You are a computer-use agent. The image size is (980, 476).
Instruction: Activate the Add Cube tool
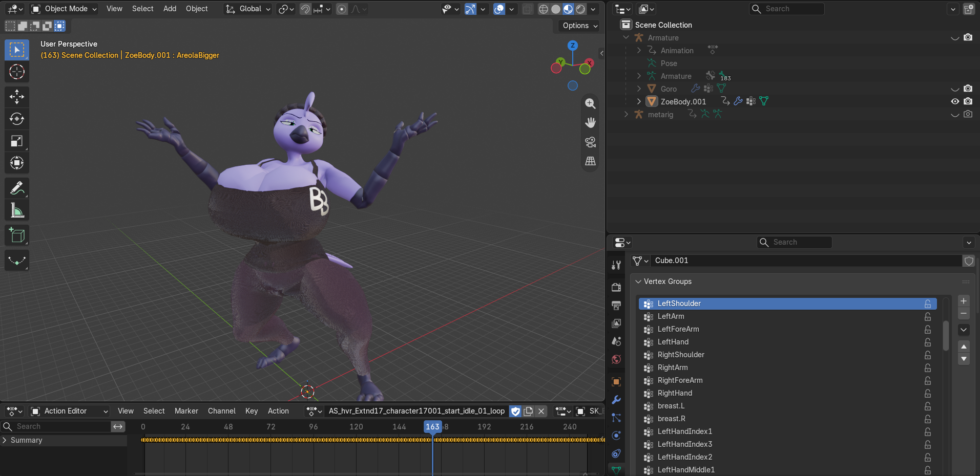pyautogui.click(x=17, y=235)
